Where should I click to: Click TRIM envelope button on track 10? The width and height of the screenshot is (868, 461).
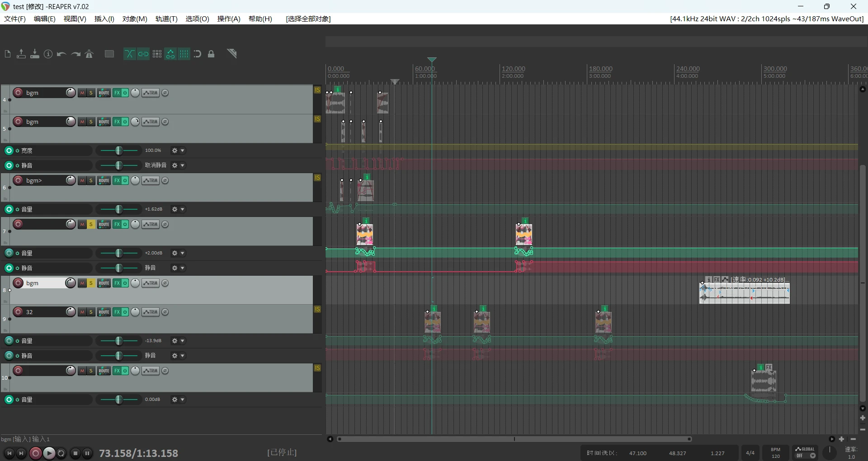151,371
